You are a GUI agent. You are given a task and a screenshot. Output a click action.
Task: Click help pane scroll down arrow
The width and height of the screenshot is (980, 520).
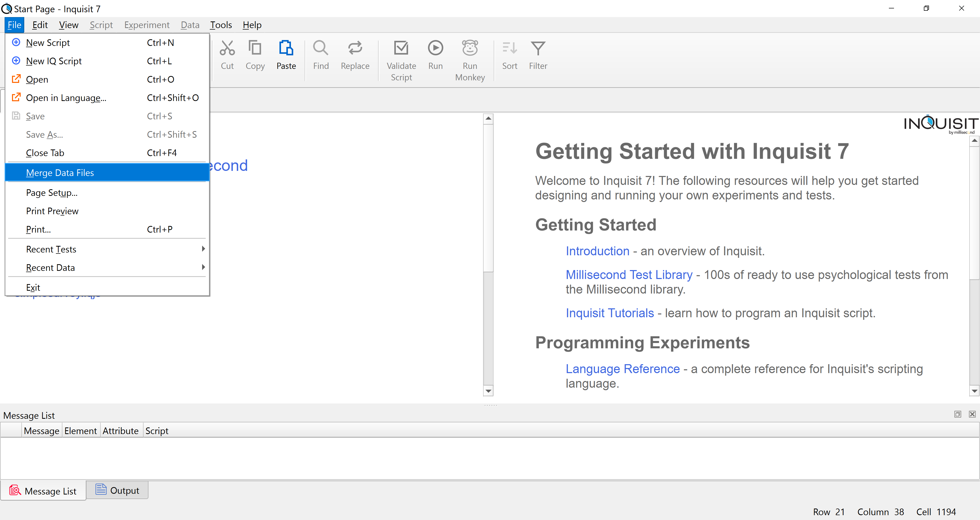point(974,390)
